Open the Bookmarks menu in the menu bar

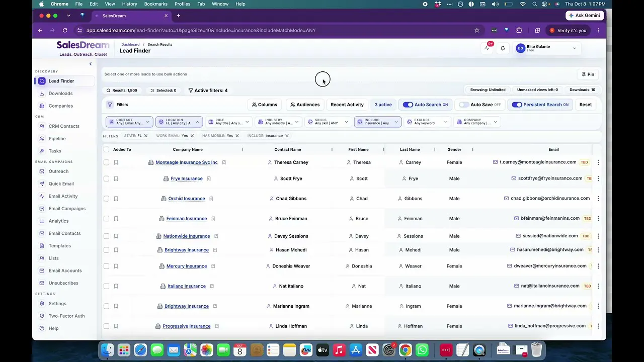pyautogui.click(x=155, y=4)
